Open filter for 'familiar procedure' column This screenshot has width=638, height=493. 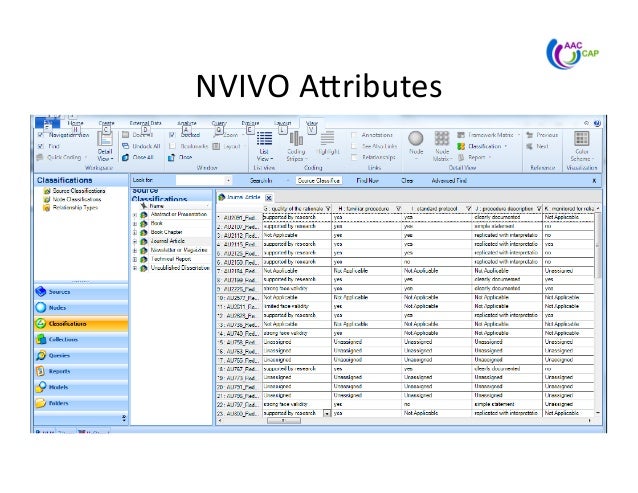click(398, 209)
